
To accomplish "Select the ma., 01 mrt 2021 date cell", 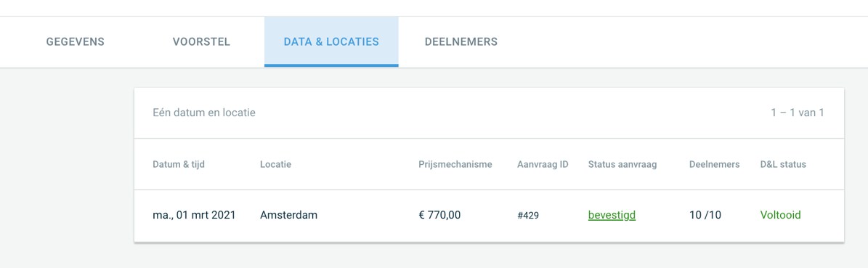I will coord(195,216).
